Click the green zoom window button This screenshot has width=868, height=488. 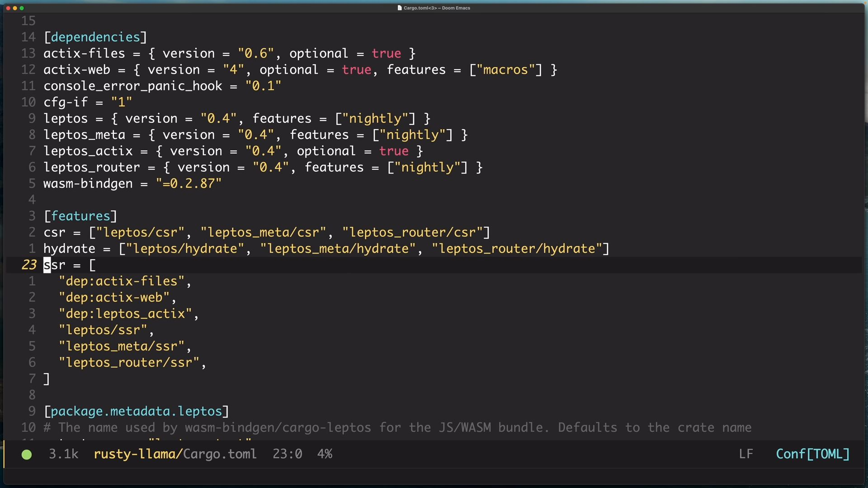[22, 8]
